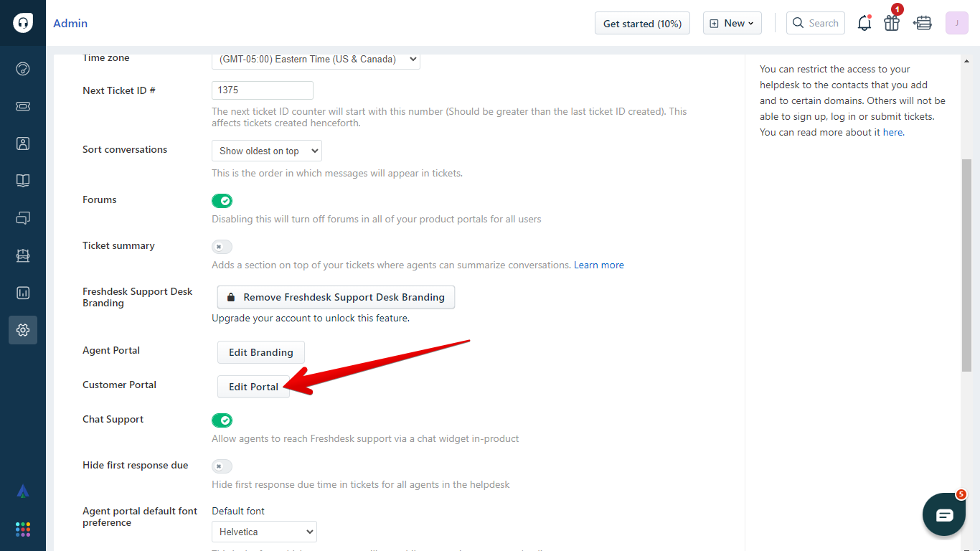Image resolution: width=980 pixels, height=551 pixels.
Task: Click the 'Freshdesk Support Desk Branding' label
Action: (138, 297)
